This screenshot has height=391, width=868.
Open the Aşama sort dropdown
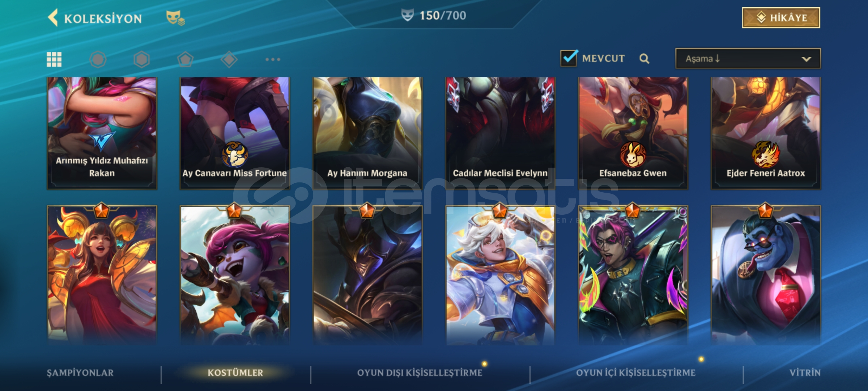[x=748, y=59]
